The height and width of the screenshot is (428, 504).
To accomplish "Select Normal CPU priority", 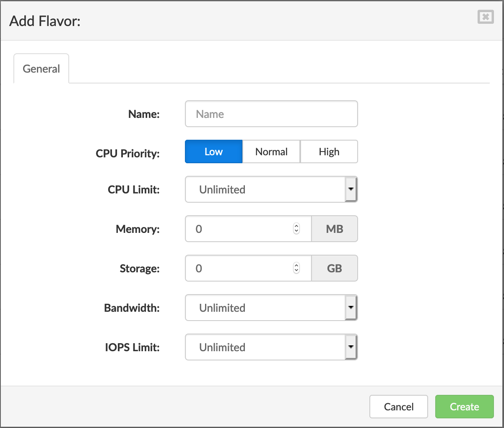I will pos(271,151).
